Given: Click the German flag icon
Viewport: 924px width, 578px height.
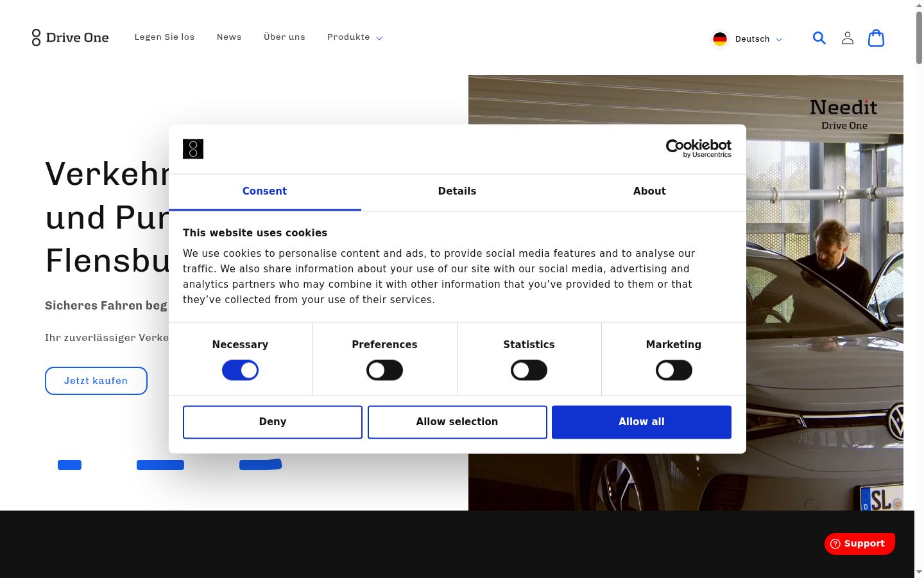Looking at the screenshot, I should 720,39.
